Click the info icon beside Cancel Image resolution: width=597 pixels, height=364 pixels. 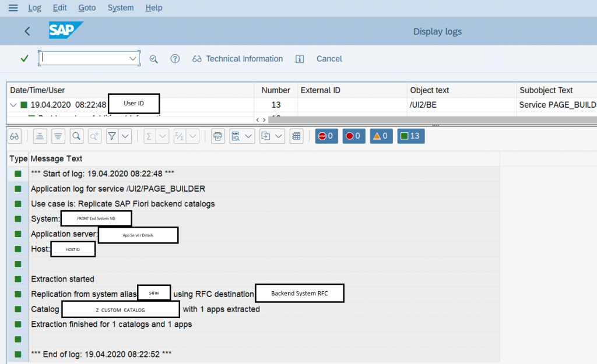[300, 59]
